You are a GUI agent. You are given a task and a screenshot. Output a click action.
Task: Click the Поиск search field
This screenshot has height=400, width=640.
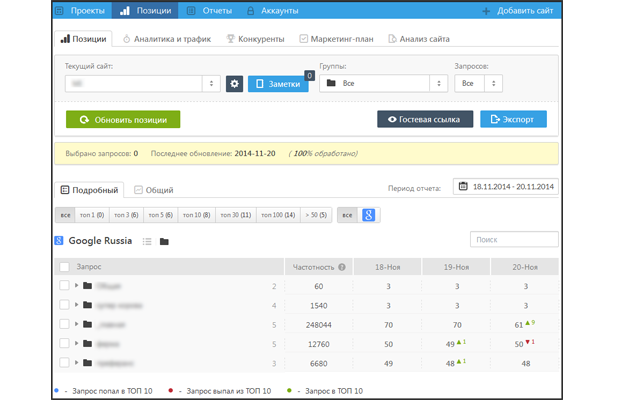coord(514,240)
